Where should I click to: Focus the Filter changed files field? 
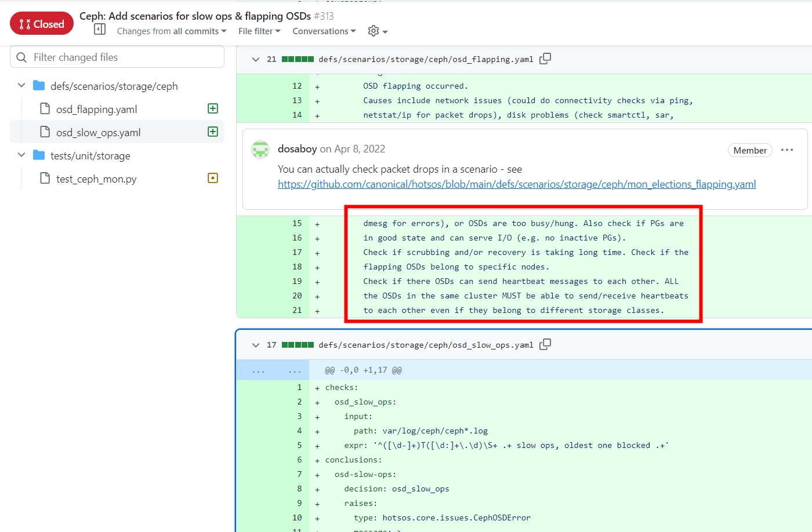117,57
